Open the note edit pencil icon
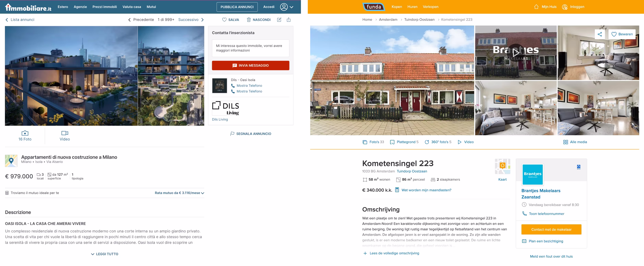The height and width of the screenshot is (266, 644). coord(279,20)
